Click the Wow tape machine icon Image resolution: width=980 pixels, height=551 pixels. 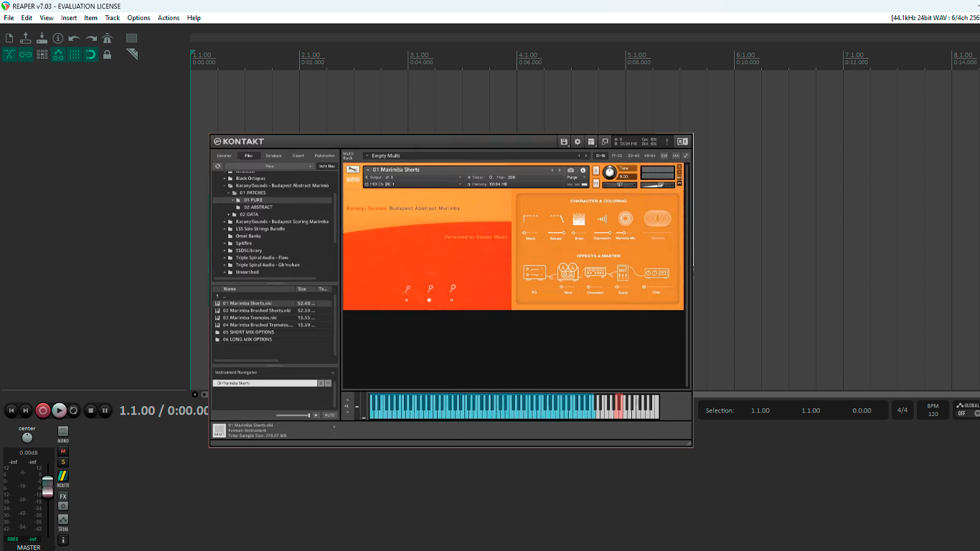(568, 272)
